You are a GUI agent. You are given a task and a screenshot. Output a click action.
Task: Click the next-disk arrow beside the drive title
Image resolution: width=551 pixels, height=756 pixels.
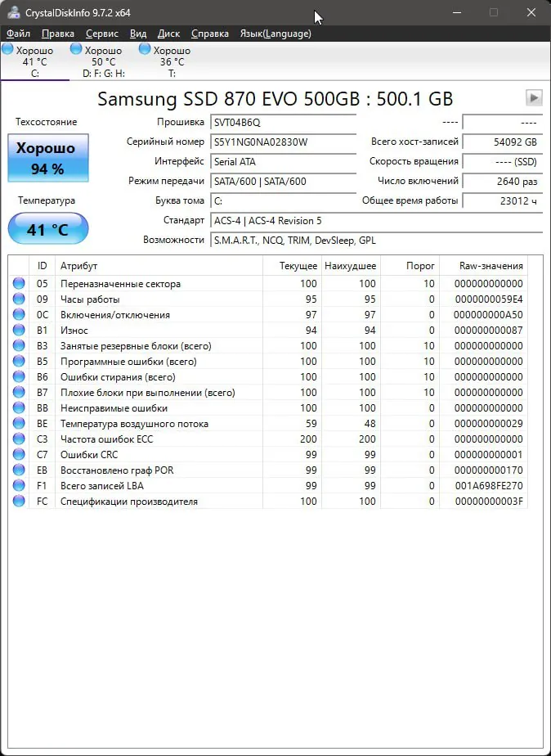click(x=534, y=98)
